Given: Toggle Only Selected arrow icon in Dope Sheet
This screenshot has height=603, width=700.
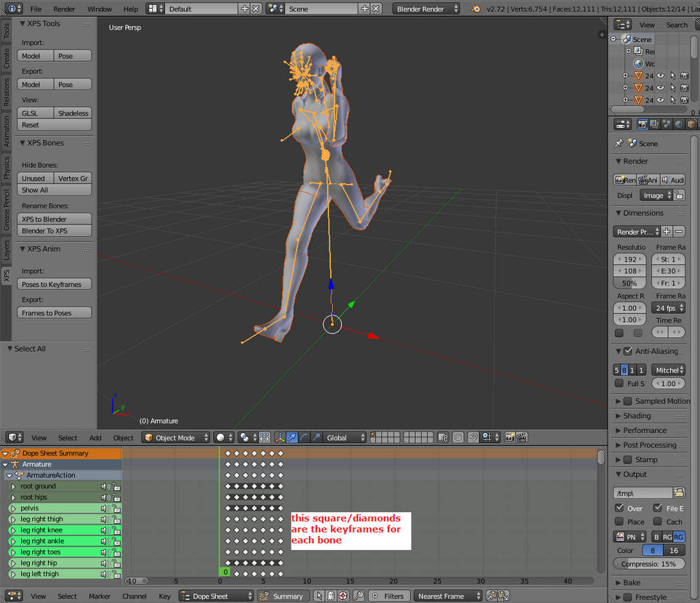Looking at the screenshot, I should tap(319, 596).
